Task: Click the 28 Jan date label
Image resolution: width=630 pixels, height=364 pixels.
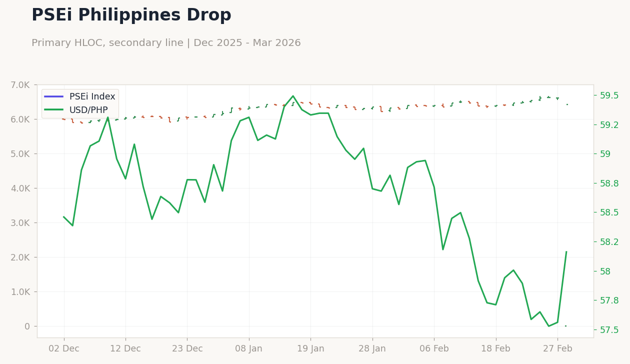Action: [372, 349]
